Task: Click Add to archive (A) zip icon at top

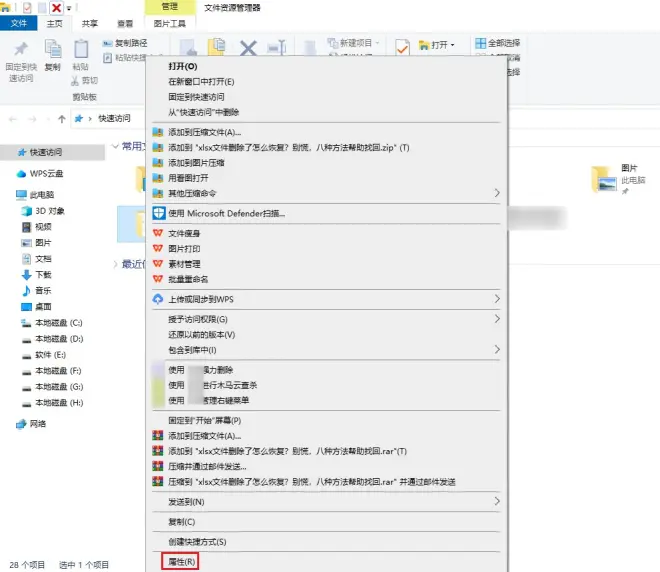Action: pyautogui.click(x=158, y=132)
